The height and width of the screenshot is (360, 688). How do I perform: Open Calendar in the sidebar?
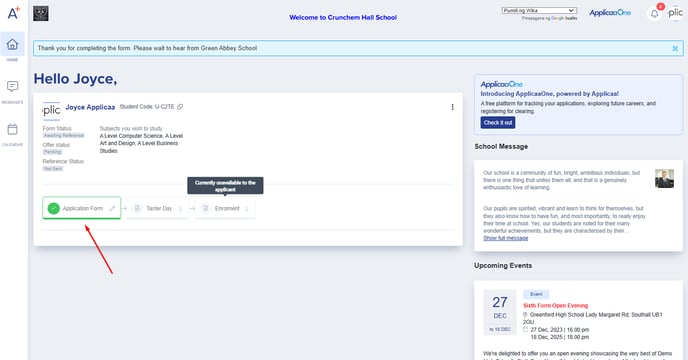point(12,129)
